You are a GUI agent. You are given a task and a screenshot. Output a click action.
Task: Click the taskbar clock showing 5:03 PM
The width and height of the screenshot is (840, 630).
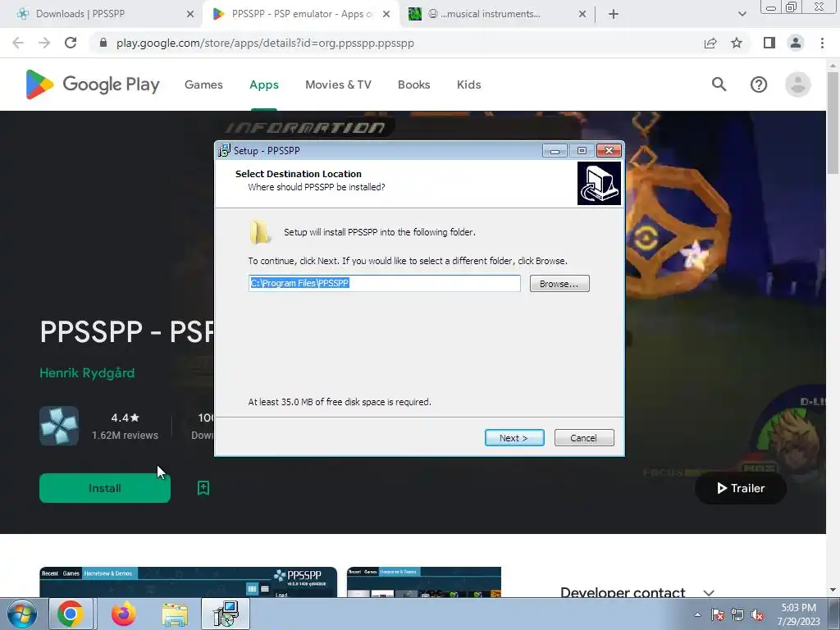point(799,614)
